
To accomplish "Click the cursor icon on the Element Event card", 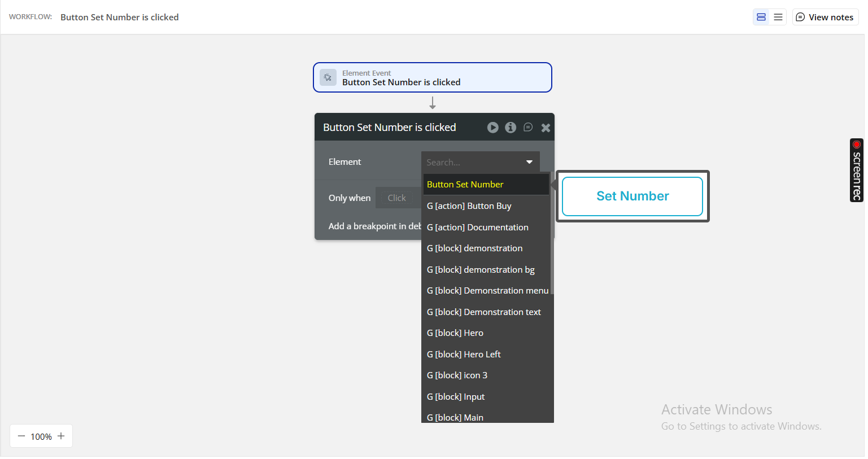I will coord(328,77).
